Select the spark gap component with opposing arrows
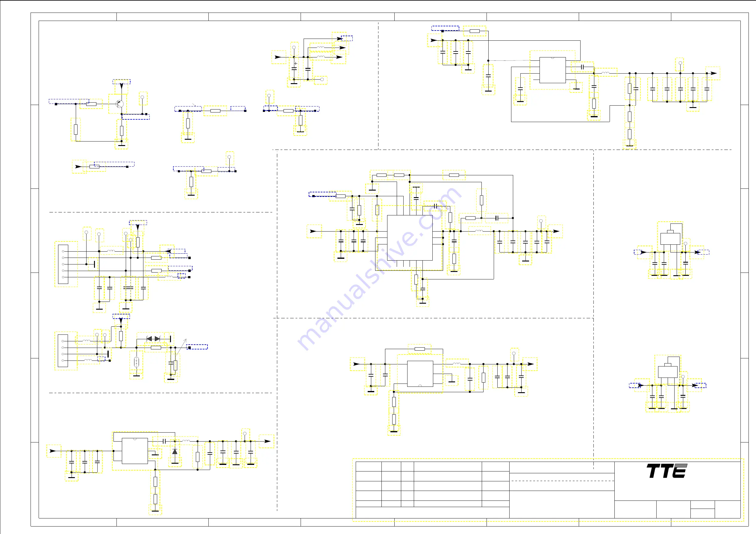This screenshot has width=756, height=534. (136, 363)
